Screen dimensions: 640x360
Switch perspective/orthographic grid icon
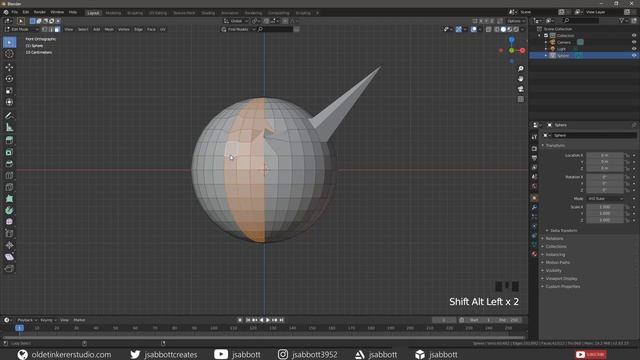click(520, 99)
